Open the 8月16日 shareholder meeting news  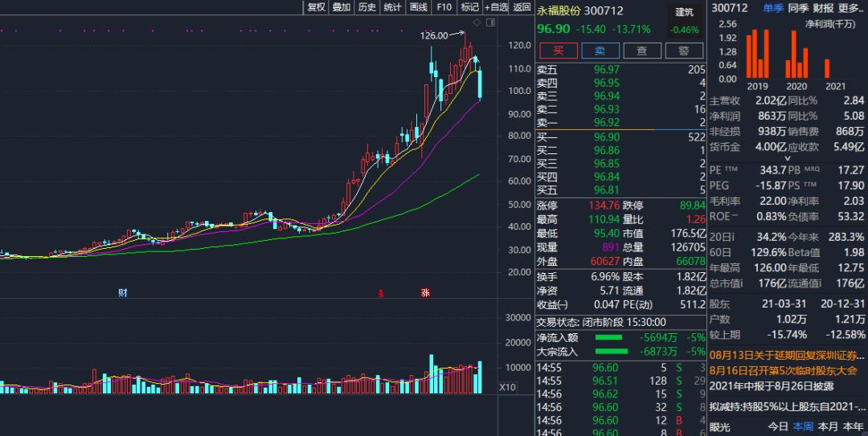pos(783,369)
